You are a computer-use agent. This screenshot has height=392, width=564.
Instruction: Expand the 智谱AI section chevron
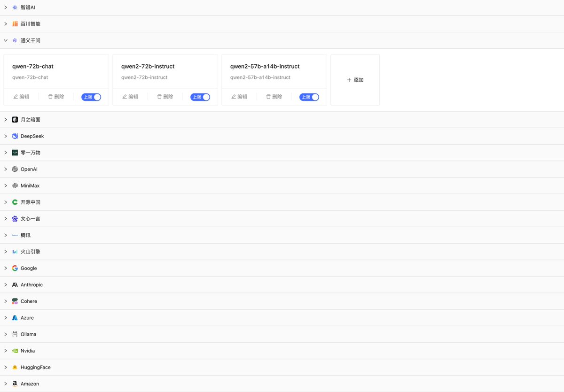coord(6,8)
